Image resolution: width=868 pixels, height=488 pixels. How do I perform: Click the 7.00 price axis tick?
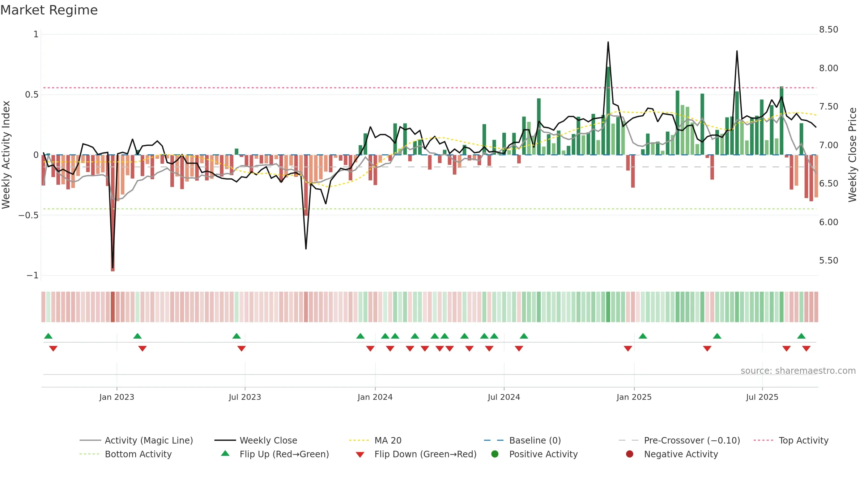pos(829,145)
